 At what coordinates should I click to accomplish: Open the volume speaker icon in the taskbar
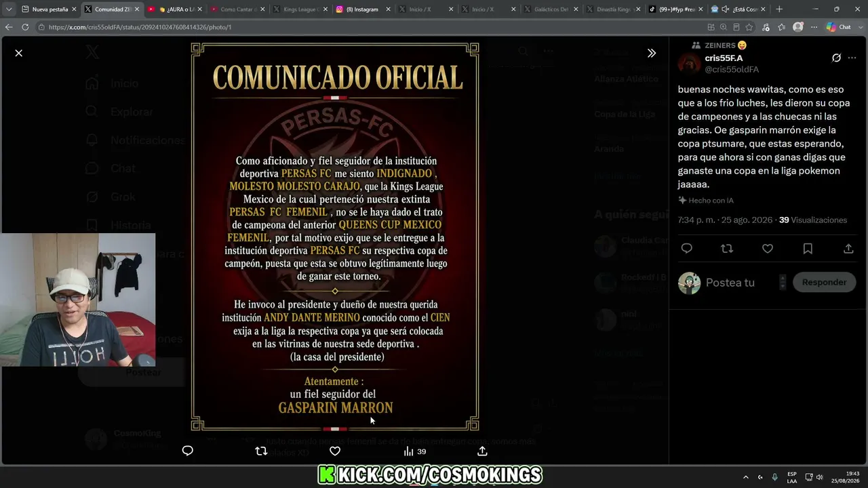tap(819, 477)
